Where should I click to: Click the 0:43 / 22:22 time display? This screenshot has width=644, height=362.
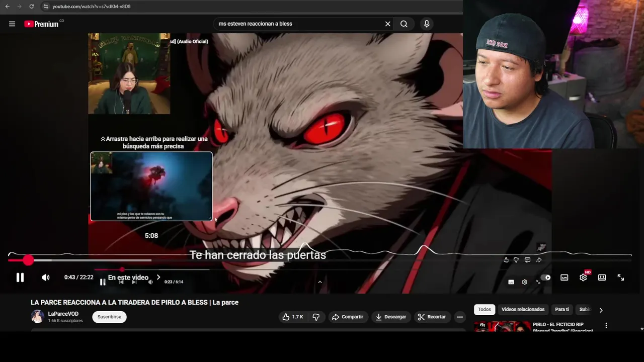[x=78, y=278]
